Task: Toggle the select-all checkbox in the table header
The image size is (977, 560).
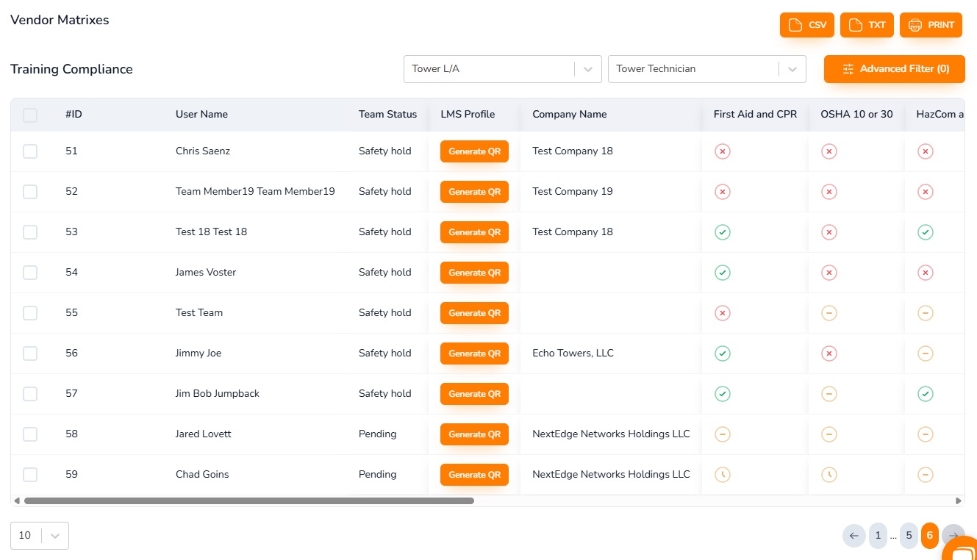Action: (30, 115)
